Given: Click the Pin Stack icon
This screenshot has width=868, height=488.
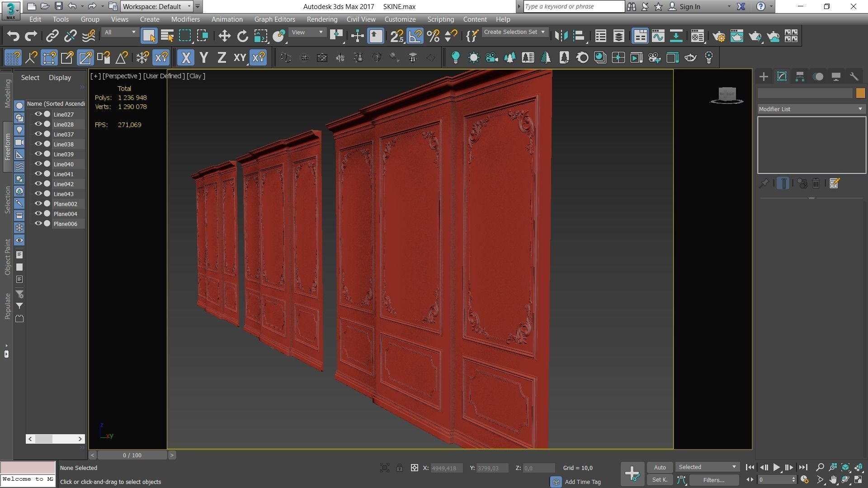Looking at the screenshot, I should (764, 183).
